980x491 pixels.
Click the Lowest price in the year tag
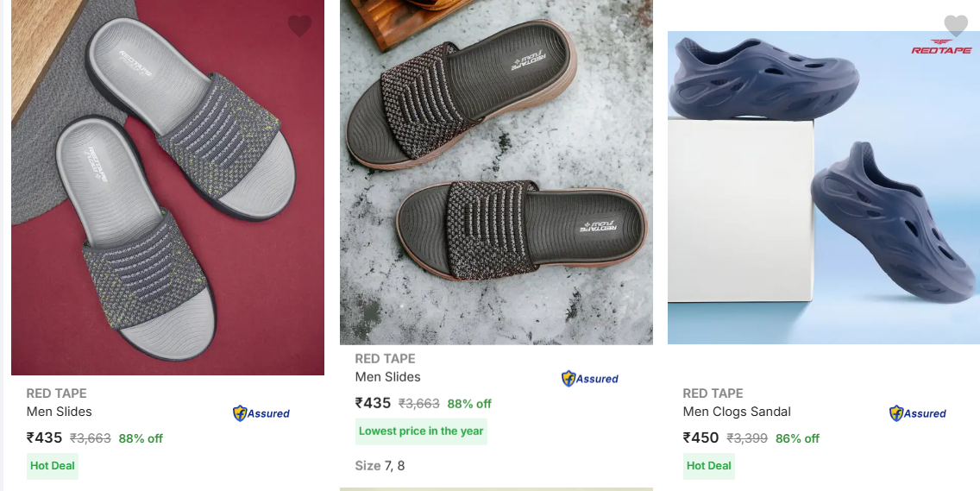421,431
